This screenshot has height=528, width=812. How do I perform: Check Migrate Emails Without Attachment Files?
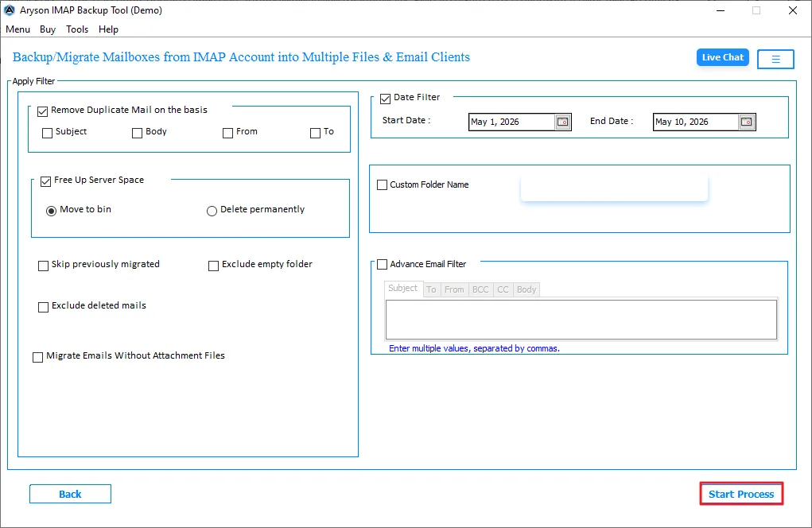38,357
